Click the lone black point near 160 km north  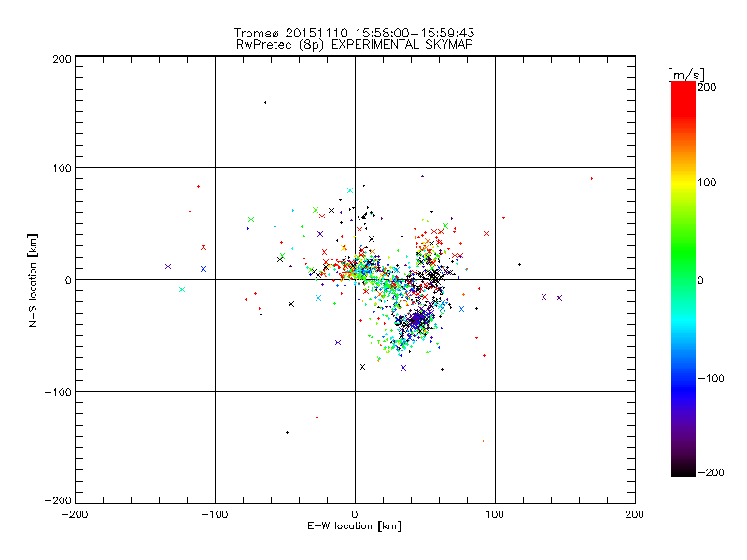265,103
